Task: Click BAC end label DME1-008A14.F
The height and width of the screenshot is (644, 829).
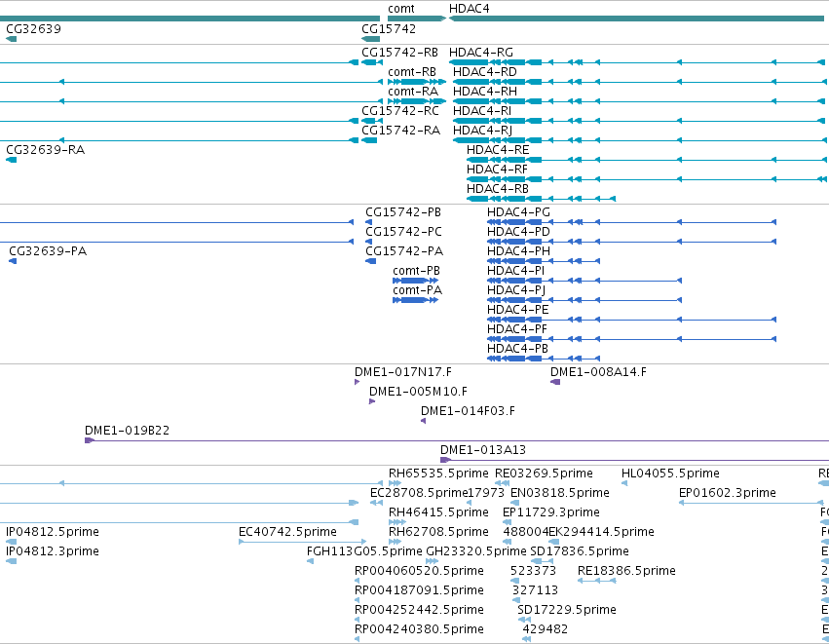Action: (x=598, y=373)
